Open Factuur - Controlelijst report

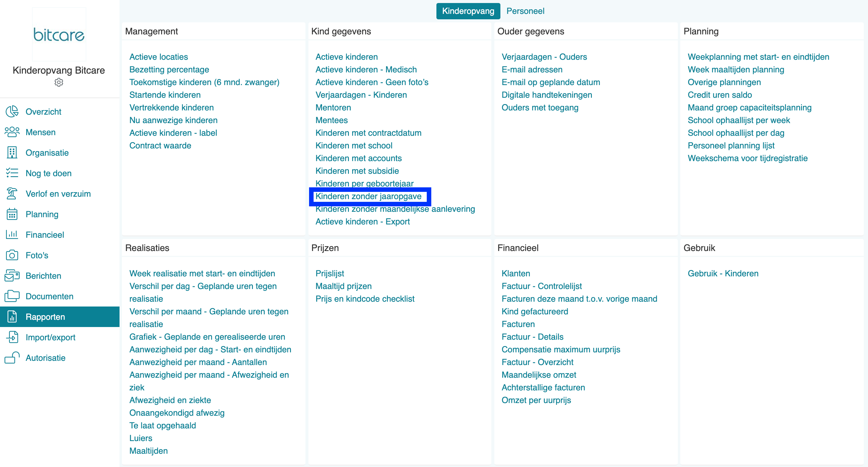click(x=542, y=286)
